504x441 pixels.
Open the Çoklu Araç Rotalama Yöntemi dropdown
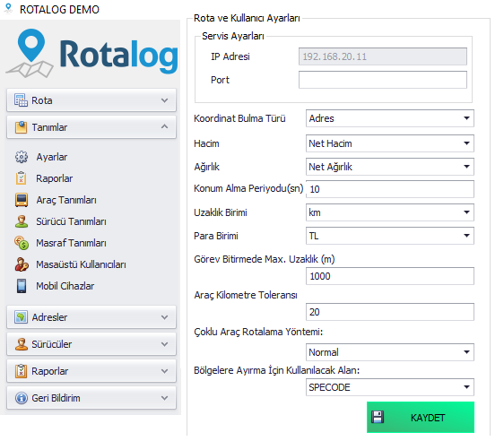coord(389,352)
